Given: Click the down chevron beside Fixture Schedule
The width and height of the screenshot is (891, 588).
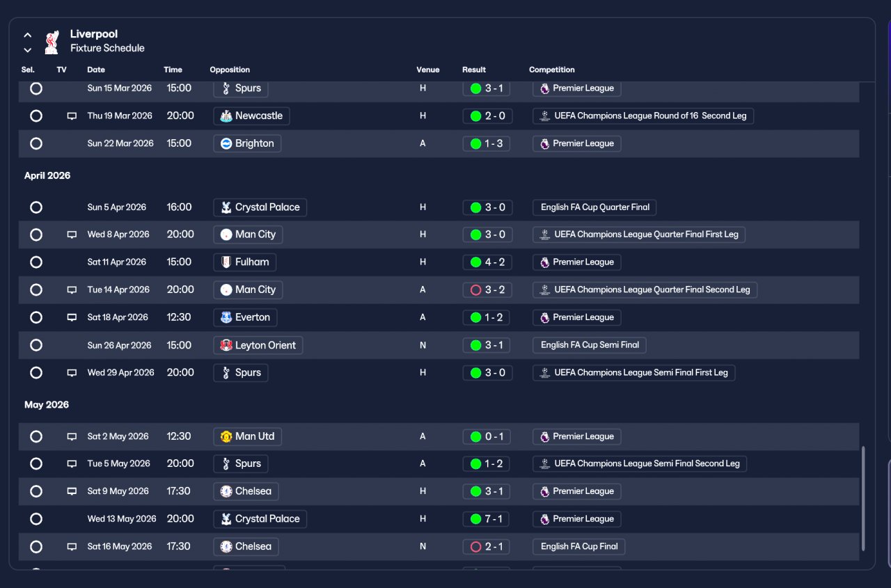Looking at the screenshot, I should click(x=28, y=49).
